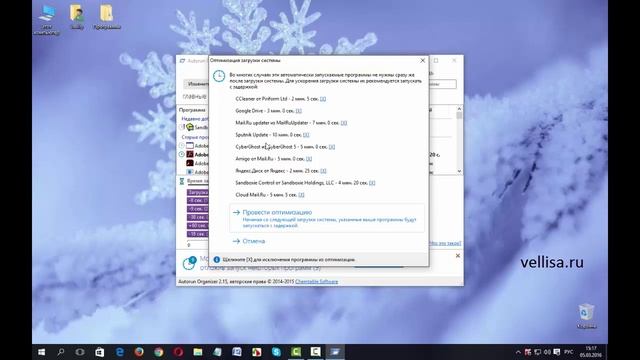The height and width of the screenshot is (360, 640).
Task: Open the This PC desktop icon
Action: [x=47, y=20]
